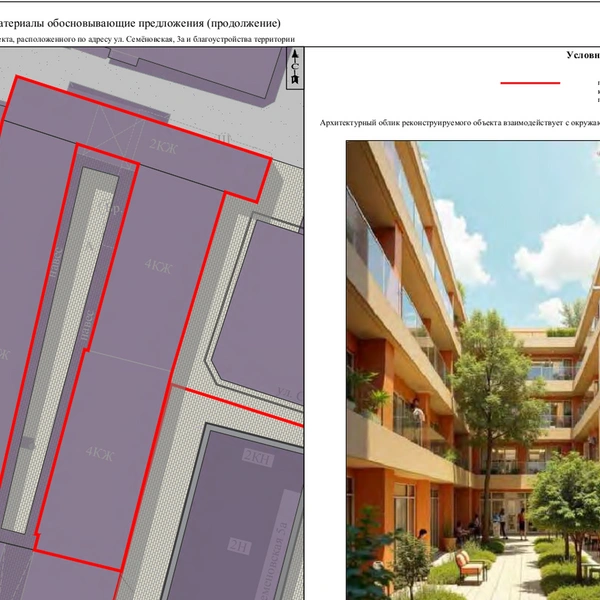Screen dimensions: 600x600
Task: Click the page heading ending in (продолжение)
Action: pyautogui.click(x=140, y=23)
